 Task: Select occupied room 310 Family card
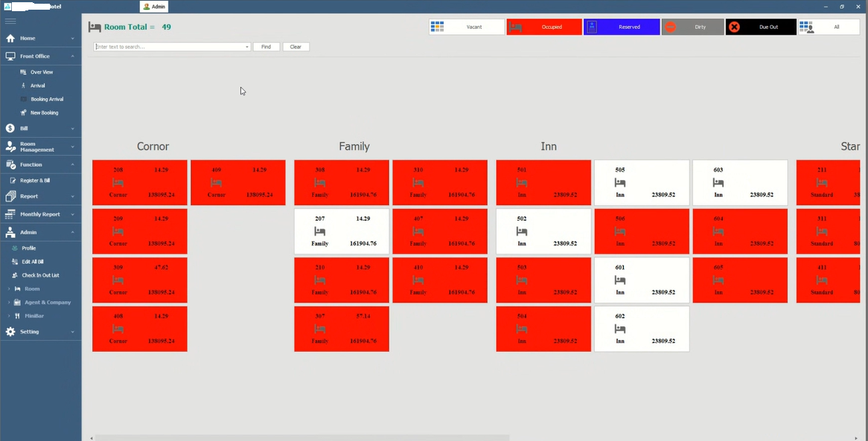(x=440, y=183)
